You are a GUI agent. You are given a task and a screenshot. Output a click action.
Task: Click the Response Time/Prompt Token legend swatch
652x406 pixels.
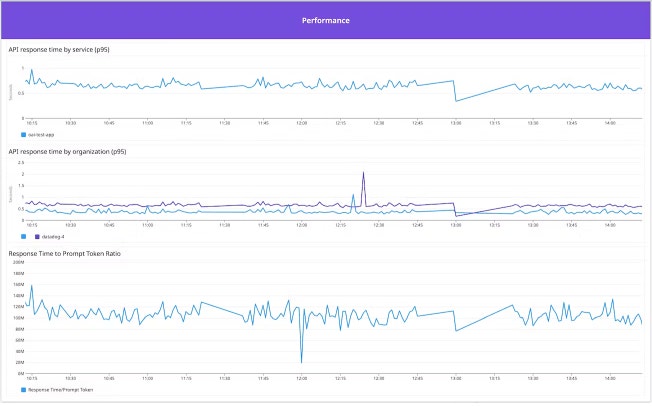(x=24, y=388)
